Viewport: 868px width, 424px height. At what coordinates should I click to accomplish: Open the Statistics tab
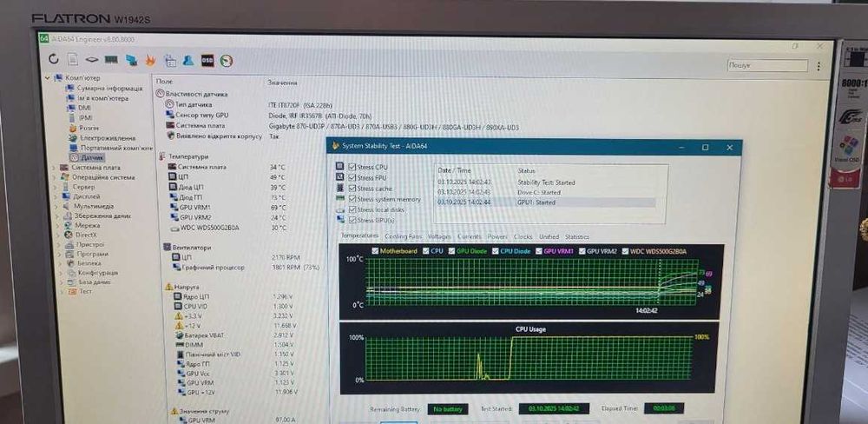click(x=577, y=236)
